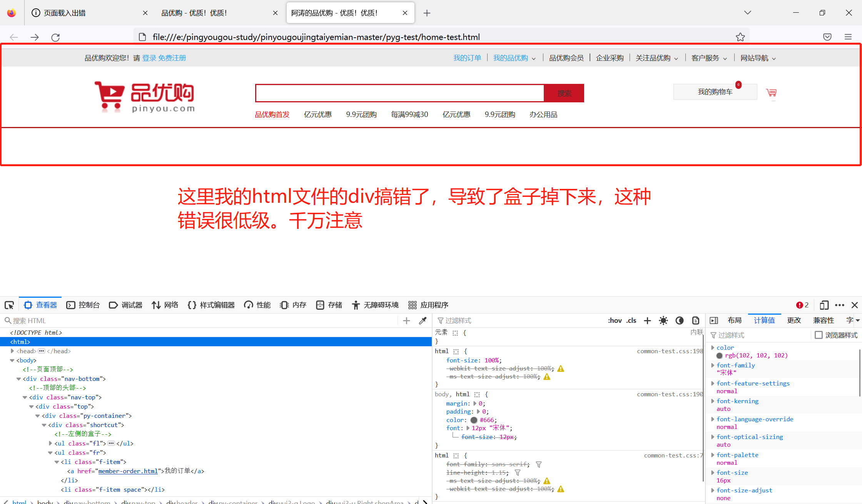Click the #666 color swatch in rules
862x504 pixels.
pyautogui.click(x=474, y=420)
